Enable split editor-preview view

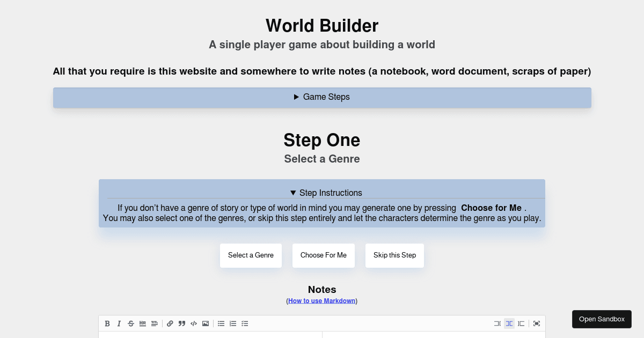coord(509,324)
